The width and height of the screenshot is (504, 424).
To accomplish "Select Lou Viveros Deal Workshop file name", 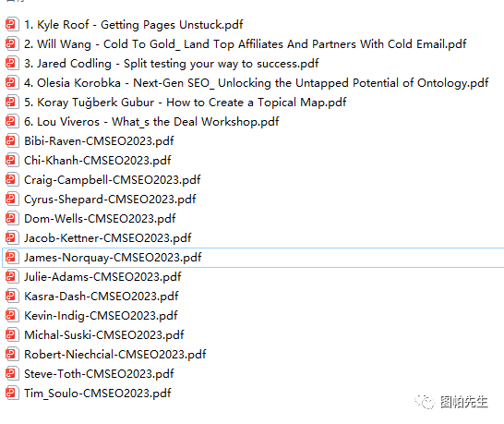I will [x=151, y=122].
